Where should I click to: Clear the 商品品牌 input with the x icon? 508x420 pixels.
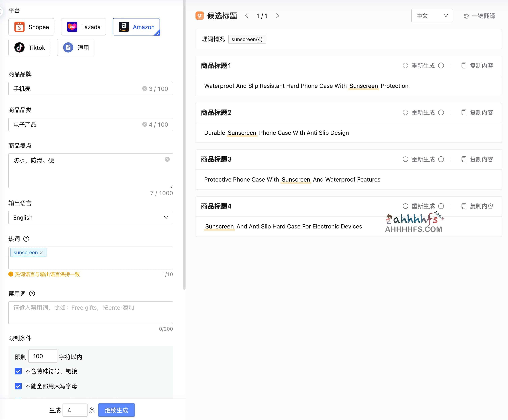coord(145,89)
